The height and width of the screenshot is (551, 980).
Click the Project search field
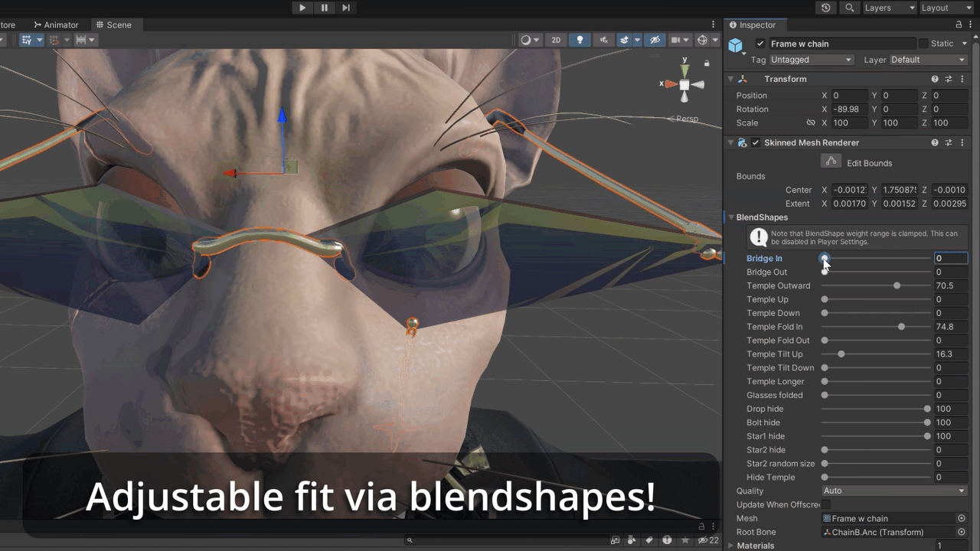click(x=505, y=540)
